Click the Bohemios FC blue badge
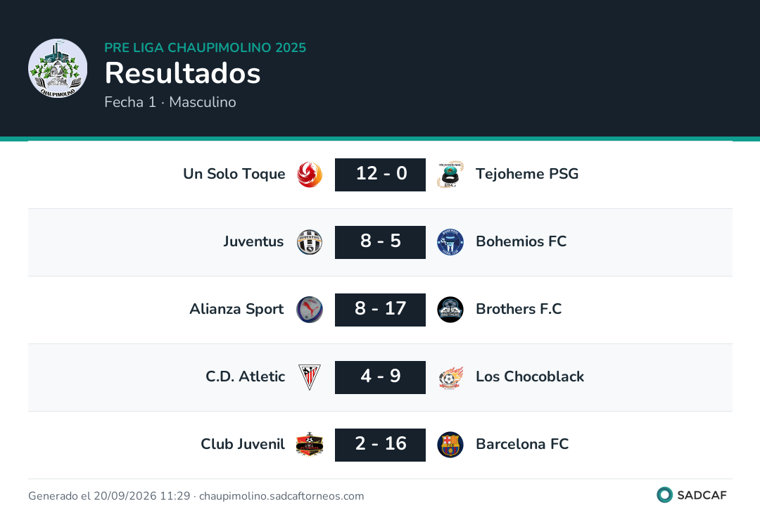Viewport: 760px width, 532px height. point(450,242)
